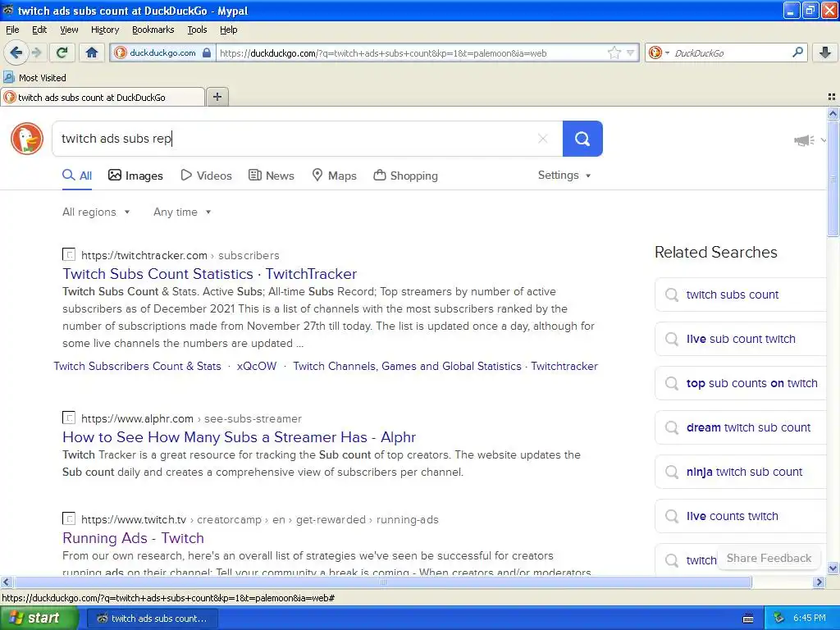This screenshot has width=840, height=630.
Task: Open the Bookmarks menu
Action: [x=153, y=30]
